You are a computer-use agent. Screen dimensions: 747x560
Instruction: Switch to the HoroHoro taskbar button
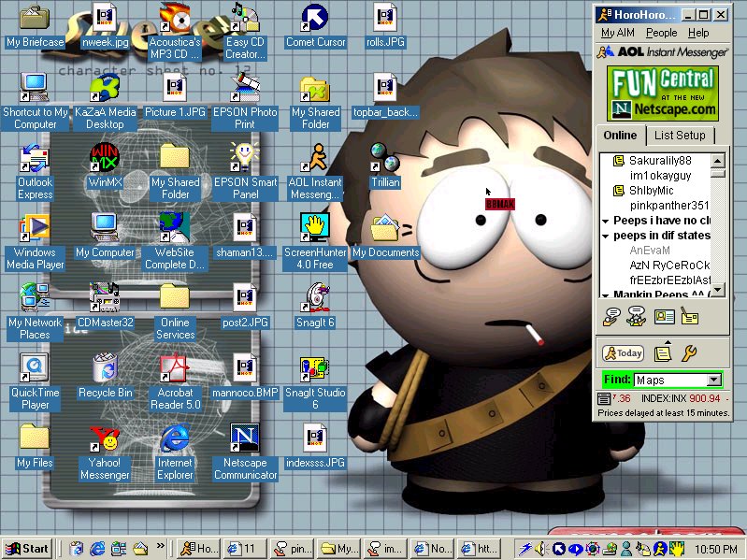click(x=199, y=549)
